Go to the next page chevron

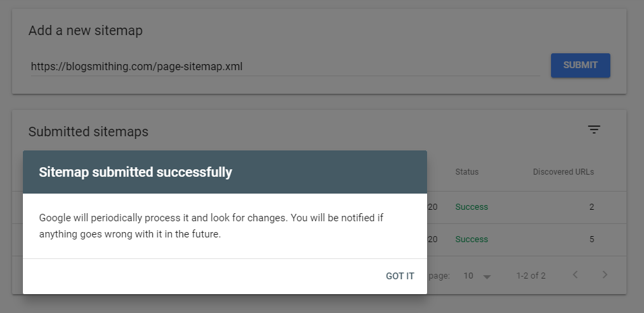coord(604,275)
